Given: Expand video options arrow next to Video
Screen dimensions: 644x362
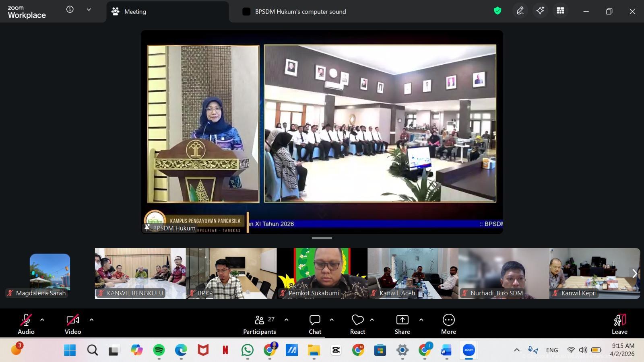Looking at the screenshot, I should tap(91, 320).
